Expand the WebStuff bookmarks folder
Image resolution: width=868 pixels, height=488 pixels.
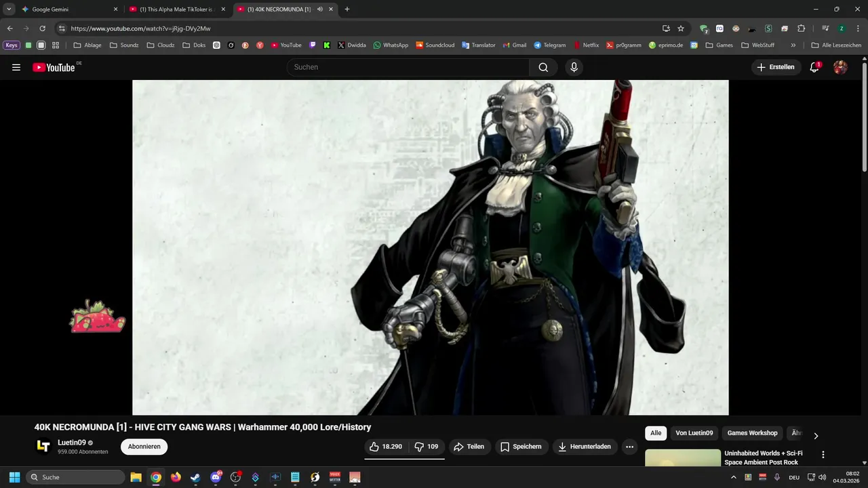click(757, 45)
